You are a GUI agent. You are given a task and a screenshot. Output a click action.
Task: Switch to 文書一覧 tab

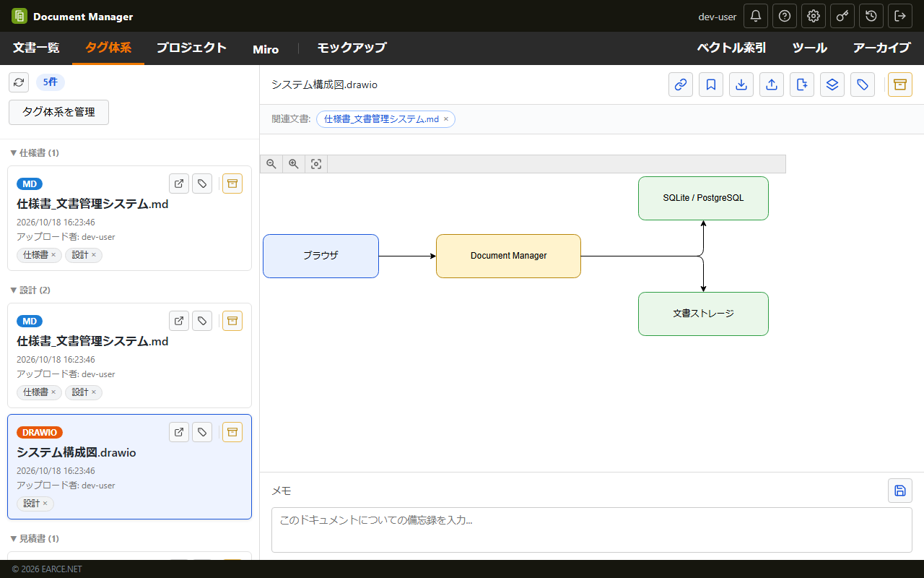[36, 48]
